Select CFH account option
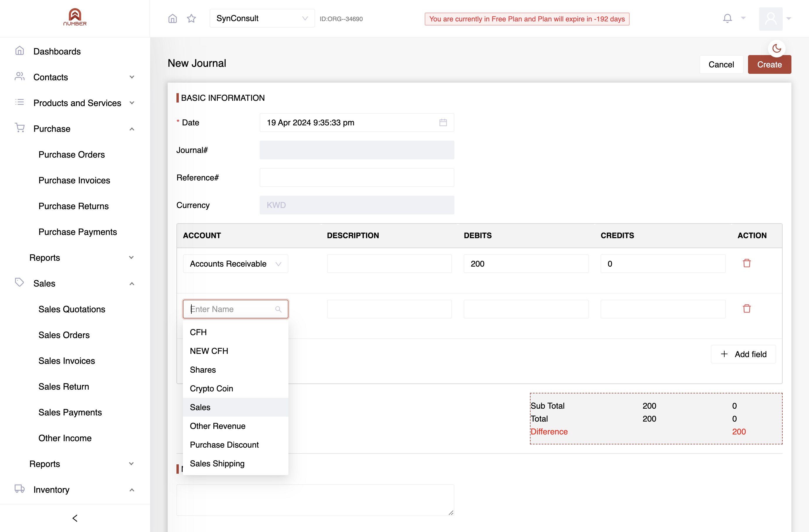 [x=236, y=332]
